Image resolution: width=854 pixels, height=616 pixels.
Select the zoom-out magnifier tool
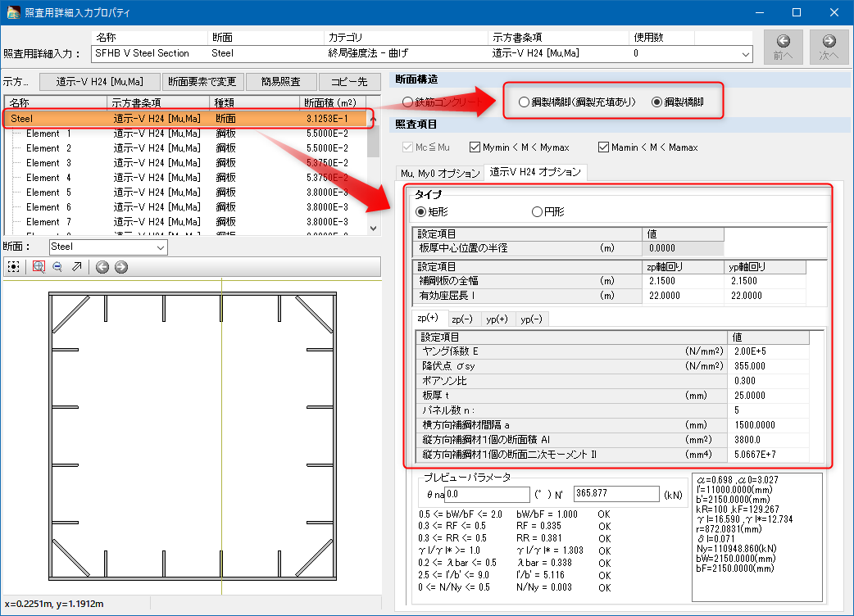pos(57,266)
